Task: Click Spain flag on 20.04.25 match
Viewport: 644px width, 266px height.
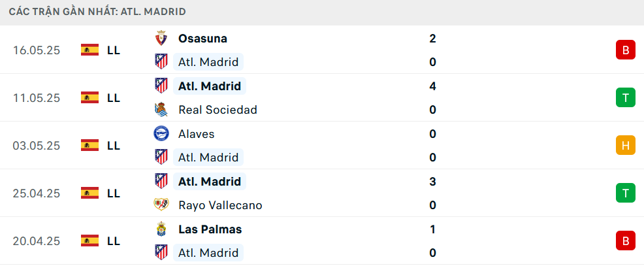Action: tap(89, 241)
